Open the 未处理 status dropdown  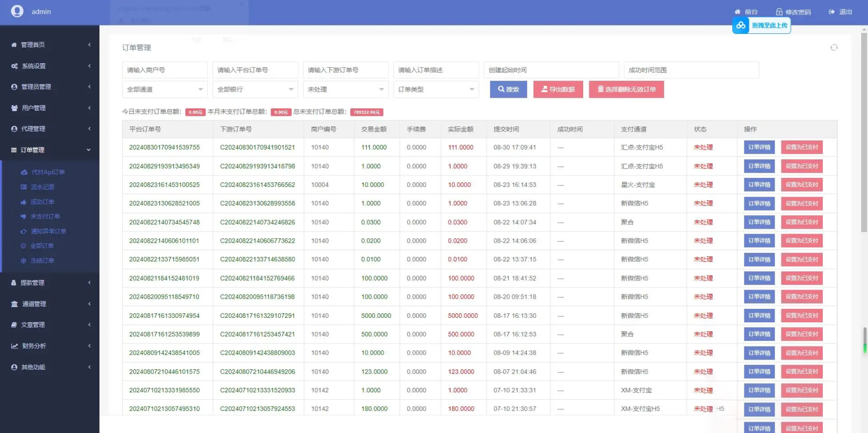click(x=345, y=89)
